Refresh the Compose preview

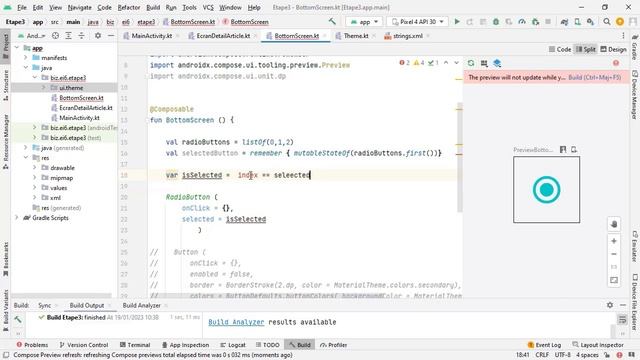pyautogui.click(x=471, y=63)
